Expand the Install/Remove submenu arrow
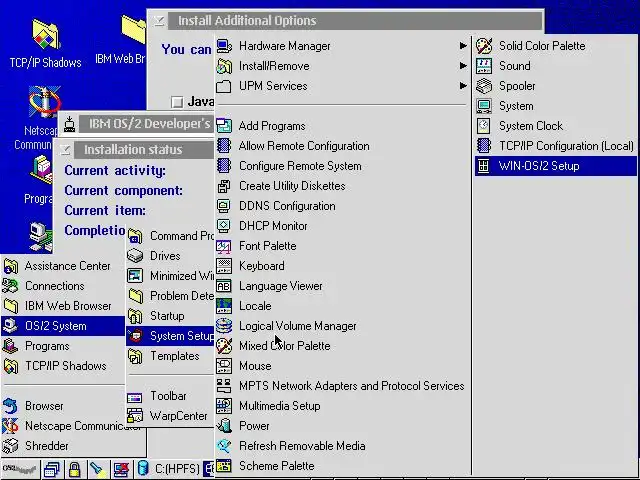The width and height of the screenshot is (640, 480). pyautogui.click(x=463, y=66)
